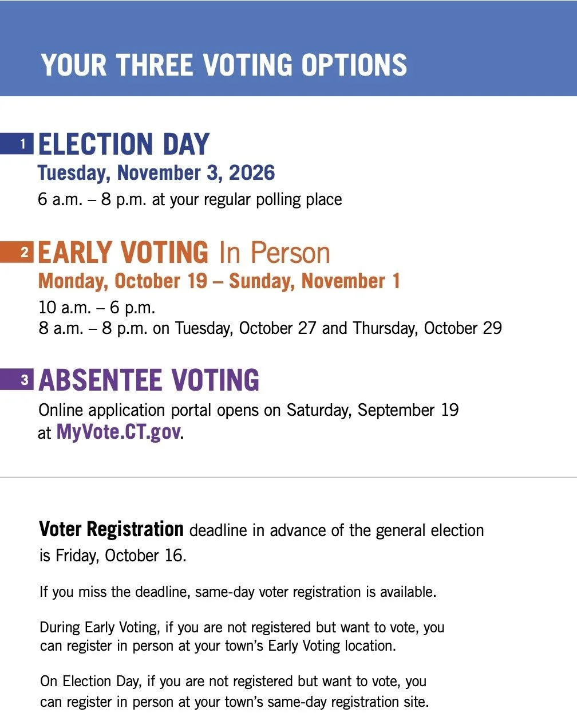This screenshot has width=577, height=728.
Task: Click the horizontal divider line below Absentee Voting
Action: click(x=288, y=477)
